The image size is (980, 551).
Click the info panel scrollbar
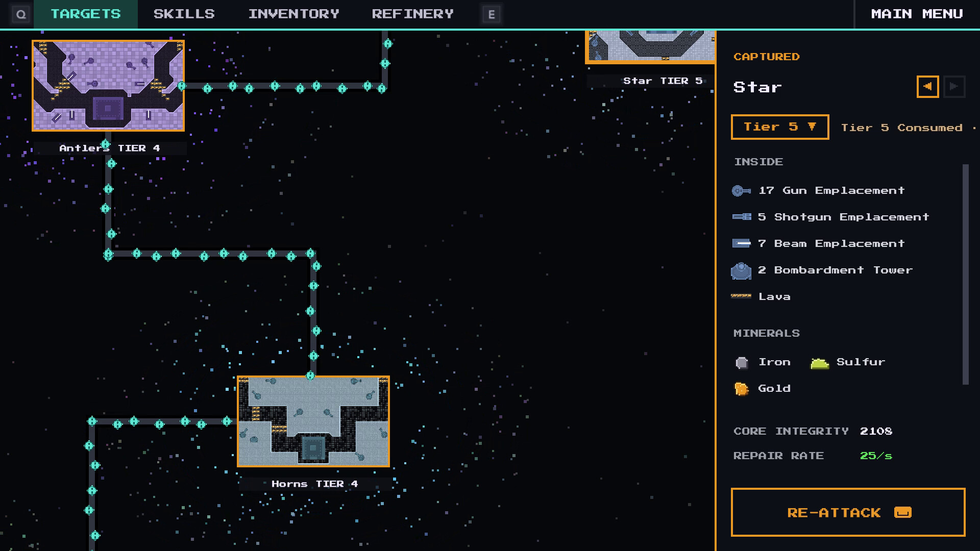965,274
